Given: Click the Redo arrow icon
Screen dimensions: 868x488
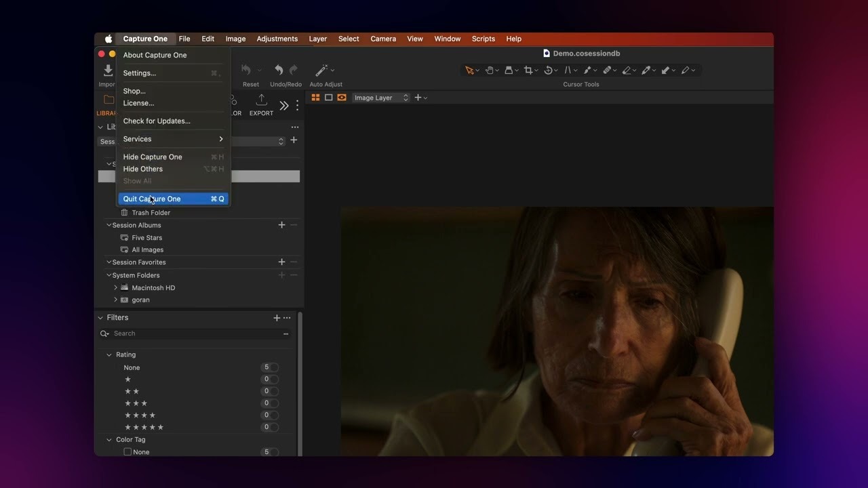Looking at the screenshot, I should coord(294,70).
